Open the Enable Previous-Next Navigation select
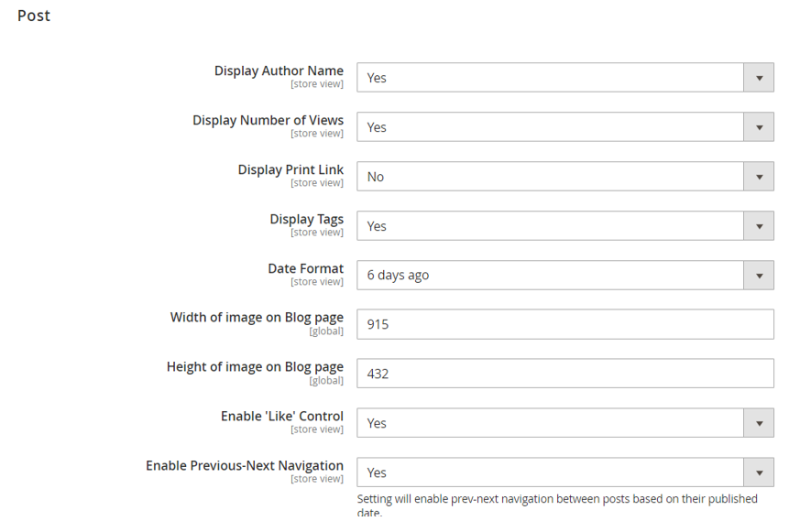Viewport: 789px width, 532px height. (x=550, y=472)
